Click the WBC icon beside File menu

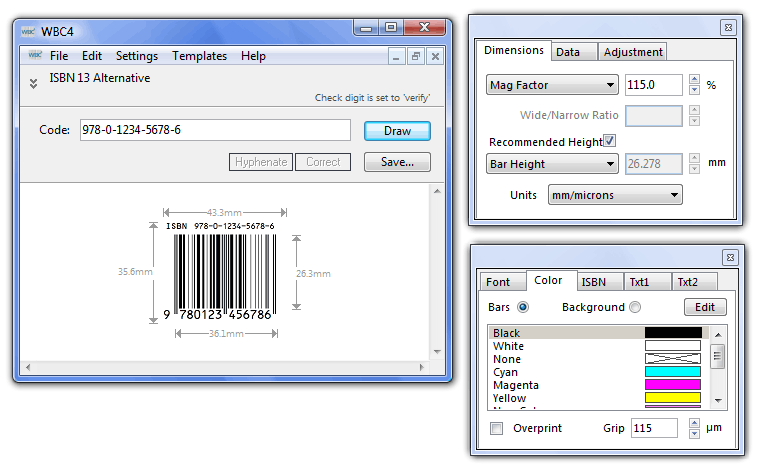[35, 56]
